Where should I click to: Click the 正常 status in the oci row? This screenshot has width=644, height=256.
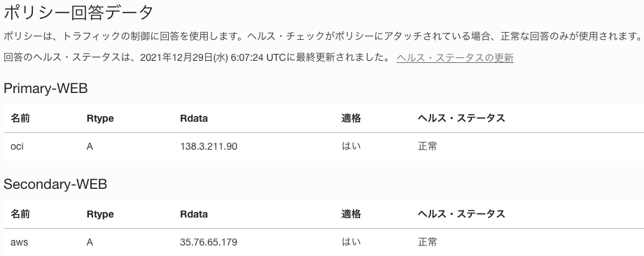[x=428, y=146]
